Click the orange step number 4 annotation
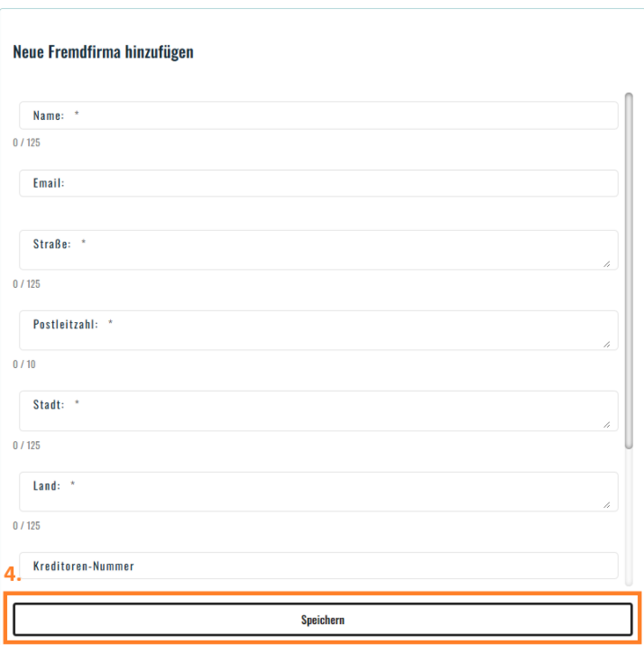Image resolution: width=644 pixels, height=645 pixels. pyautogui.click(x=13, y=574)
